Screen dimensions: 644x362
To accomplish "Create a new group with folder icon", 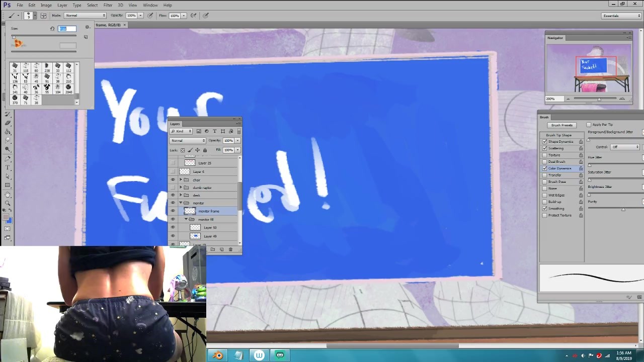I will (x=212, y=249).
